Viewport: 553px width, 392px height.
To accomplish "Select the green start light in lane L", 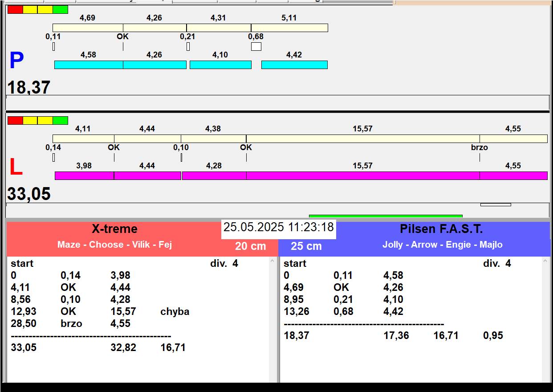I will [x=60, y=120].
